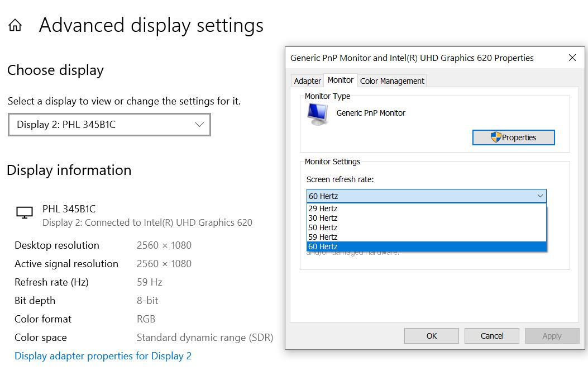Select 29 Hertz from refresh rate list
588x375 pixels.
427,208
